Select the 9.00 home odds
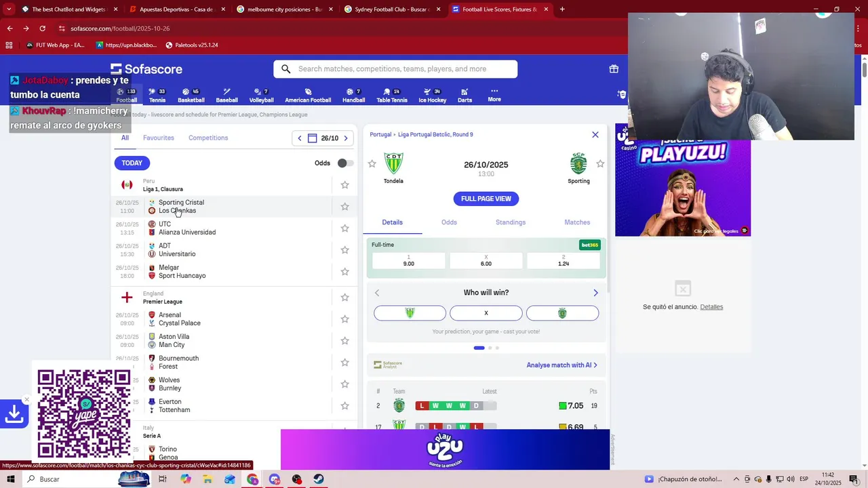Screen dimensions: 868x488 [x=409, y=261]
